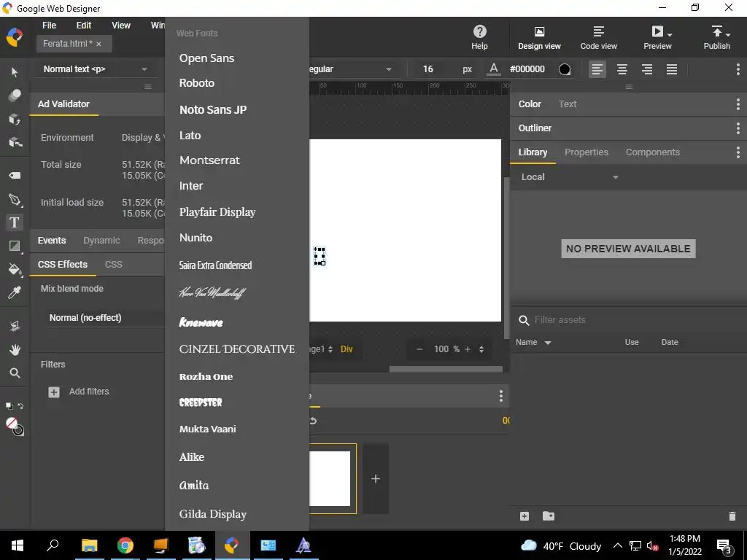
Task: Switch to the CSS tab
Action: pos(113,264)
